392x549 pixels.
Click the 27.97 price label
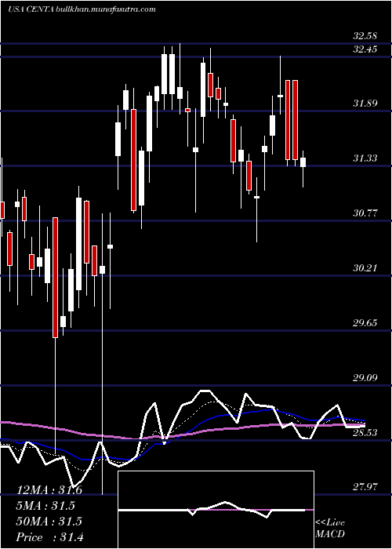pyautogui.click(x=365, y=487)
